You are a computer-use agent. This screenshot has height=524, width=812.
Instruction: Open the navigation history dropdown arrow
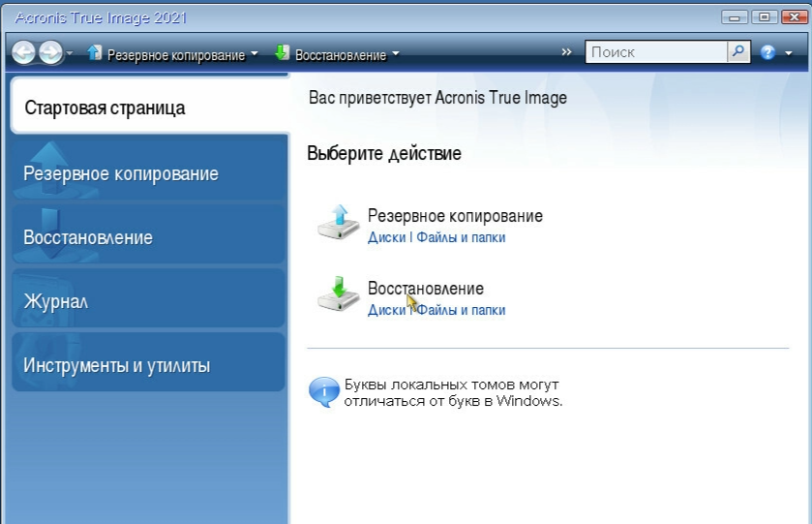pyautogui.click(x=70, y=53)
